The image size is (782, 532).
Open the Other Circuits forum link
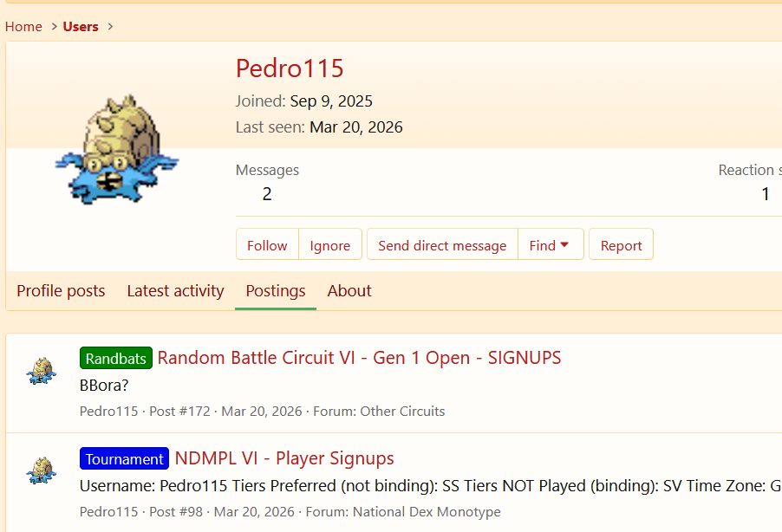tap(402, 412)
